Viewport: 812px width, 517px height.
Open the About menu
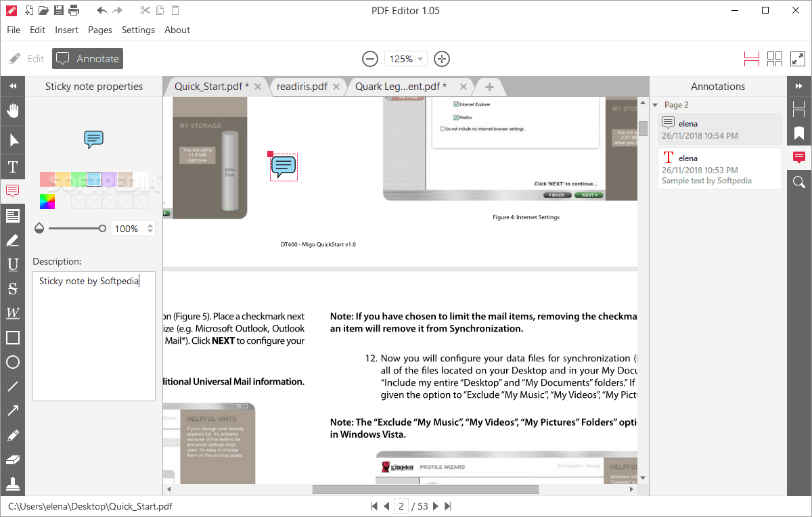coord(177,30)
